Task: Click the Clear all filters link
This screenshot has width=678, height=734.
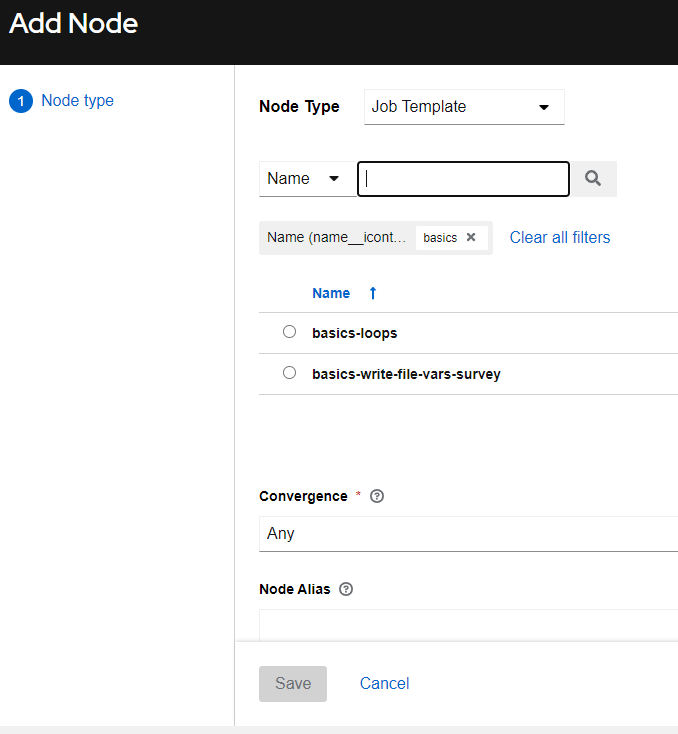Action: [x=559, y=238]
